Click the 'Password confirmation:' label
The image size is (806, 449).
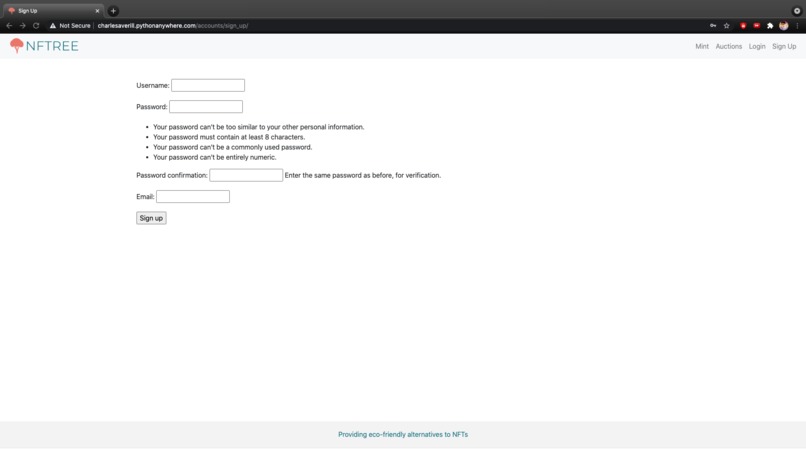coord(172,175)
